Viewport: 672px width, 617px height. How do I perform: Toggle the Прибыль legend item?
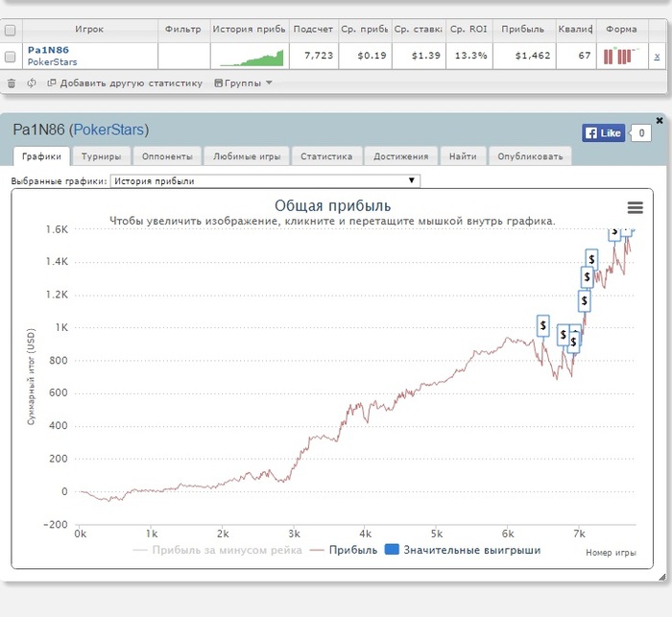tap(344, 550)
